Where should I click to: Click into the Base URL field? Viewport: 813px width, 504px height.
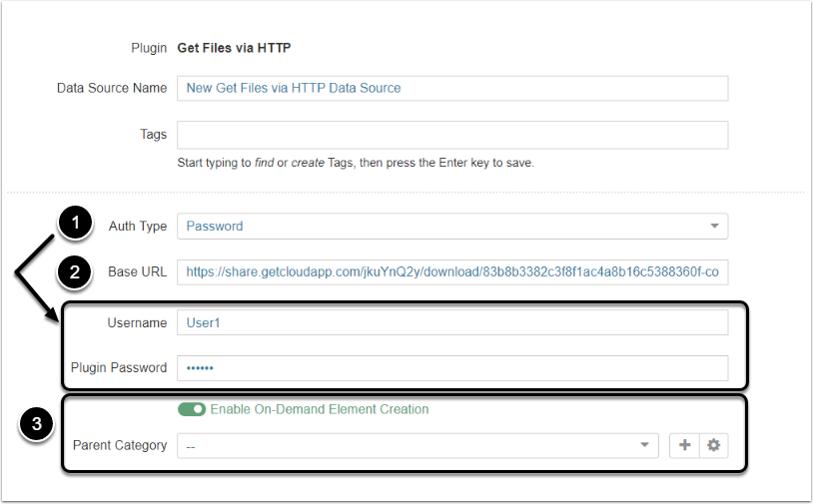451,272
